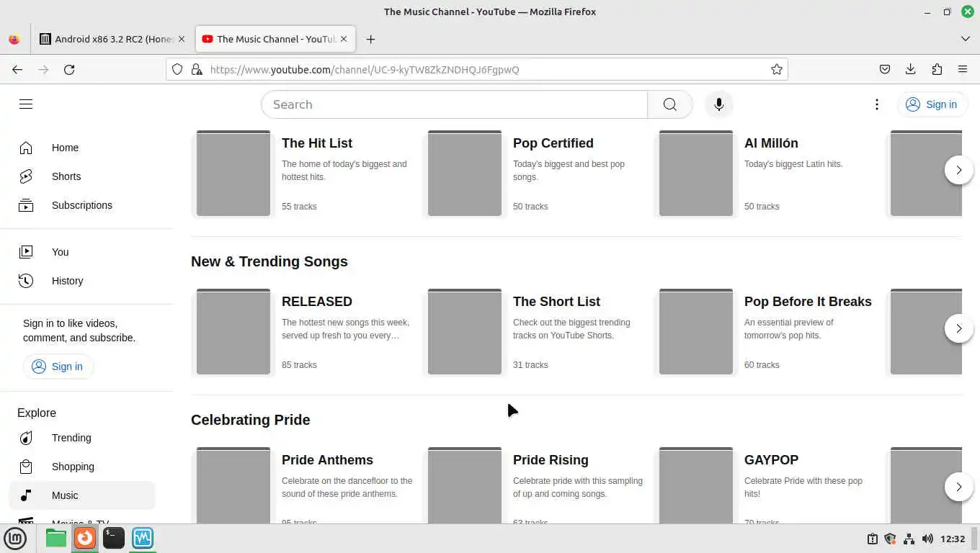Screen dimensions: 980x553
Task: Open the Firefox list all tabs dropdown
Action: (966, 39)
